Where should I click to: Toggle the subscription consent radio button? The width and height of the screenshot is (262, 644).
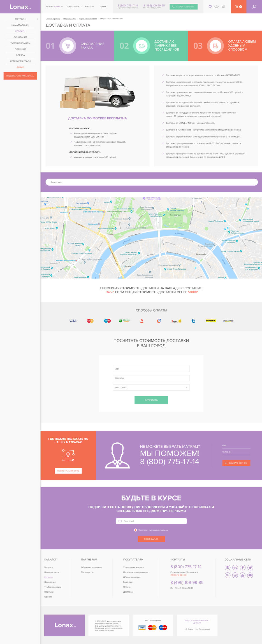tap(136, 530)
